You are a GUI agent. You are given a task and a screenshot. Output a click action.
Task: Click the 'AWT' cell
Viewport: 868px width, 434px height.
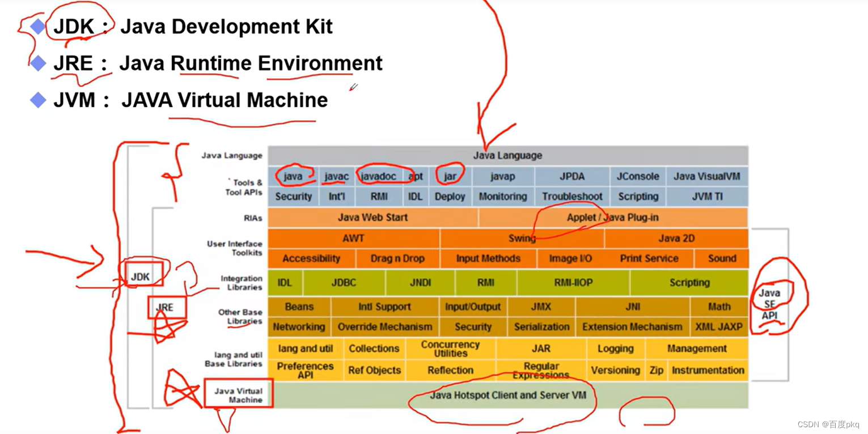353,239
